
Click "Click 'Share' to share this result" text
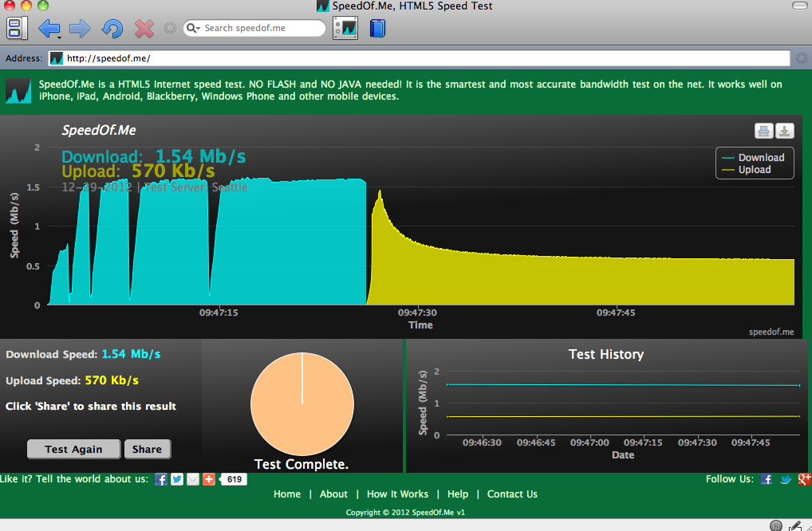pos(91,407)
